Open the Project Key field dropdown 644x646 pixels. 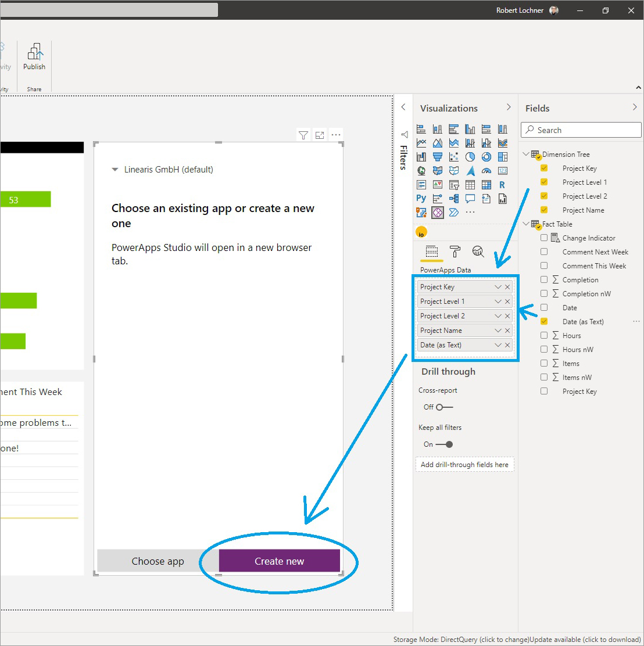pos(498,286)
